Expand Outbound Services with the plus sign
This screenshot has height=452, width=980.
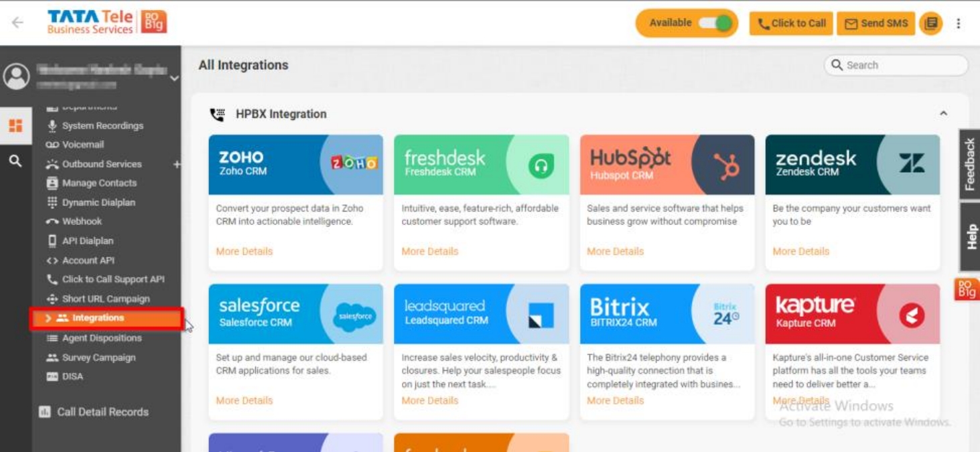[177, 164]
